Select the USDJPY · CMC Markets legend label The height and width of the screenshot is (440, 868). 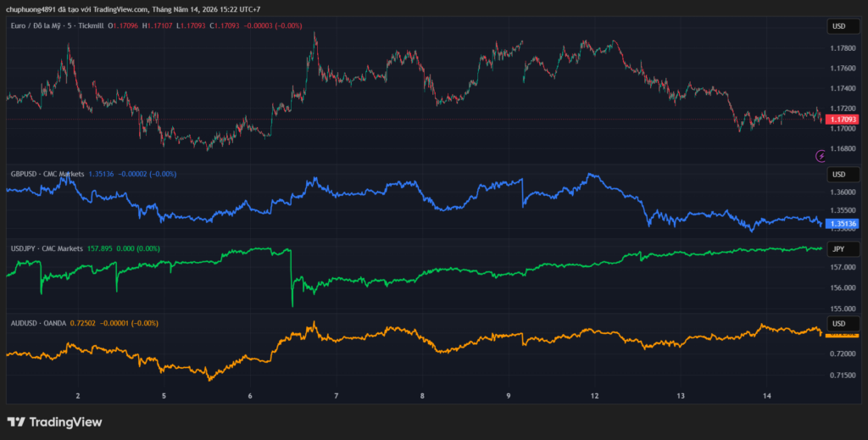(x=47, y=249)
